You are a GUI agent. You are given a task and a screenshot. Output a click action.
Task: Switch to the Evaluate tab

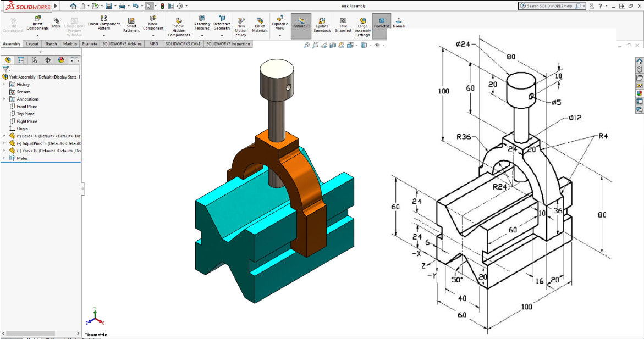tap(90, 44)
